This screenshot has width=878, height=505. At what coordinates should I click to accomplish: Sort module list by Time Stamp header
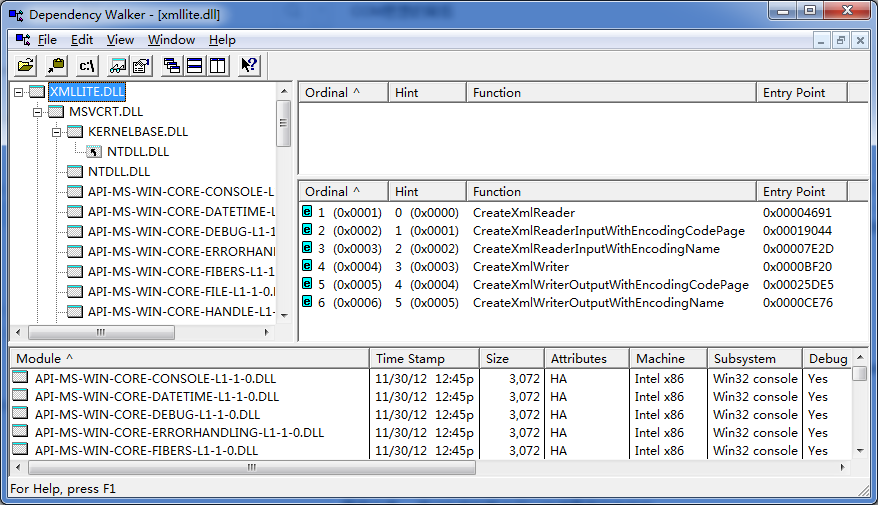[x=424, y=358]
